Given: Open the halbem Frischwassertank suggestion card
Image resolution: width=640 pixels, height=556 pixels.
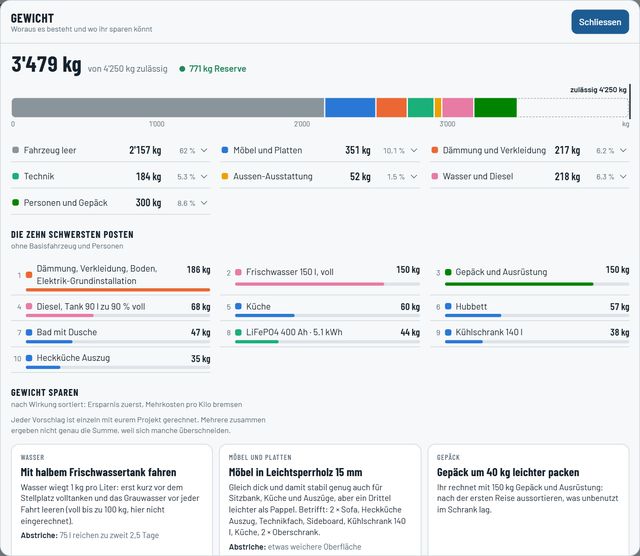Looking at the screenshot, I should (x=111, y=500).
